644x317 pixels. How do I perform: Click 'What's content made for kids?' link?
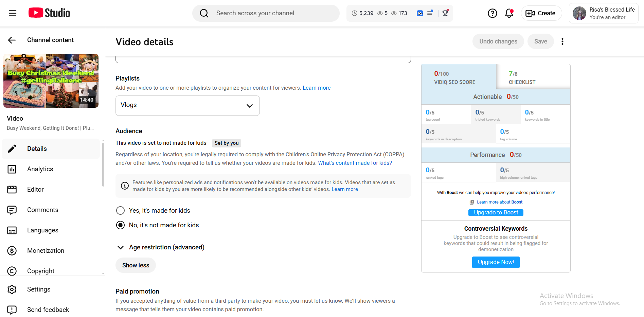[355, 163]
